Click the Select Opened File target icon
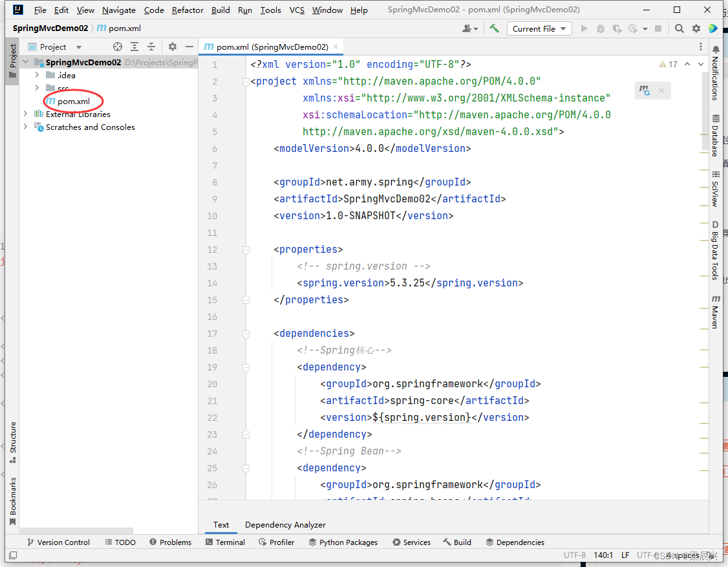The height and width of the screenshot is (567, 728). click(x=118, y=47)
